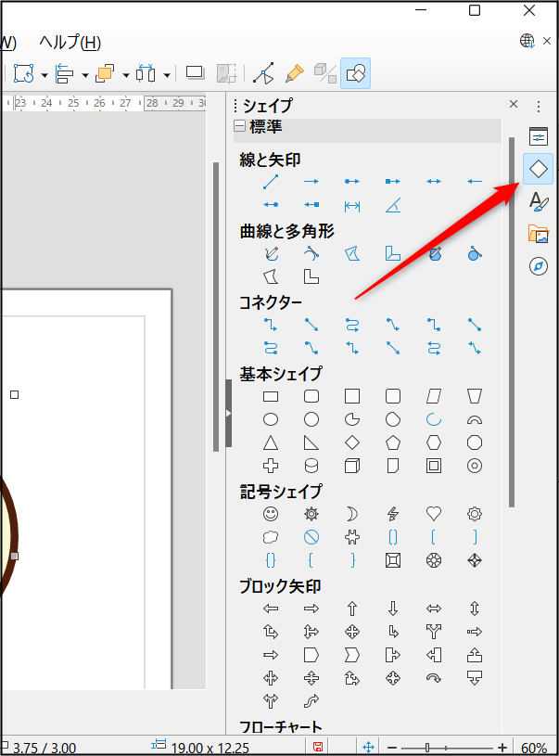Toggle Point Edit Mode
Image resolution: width=559 pixels, height=756 pixels.
click(x=263, y=73)
